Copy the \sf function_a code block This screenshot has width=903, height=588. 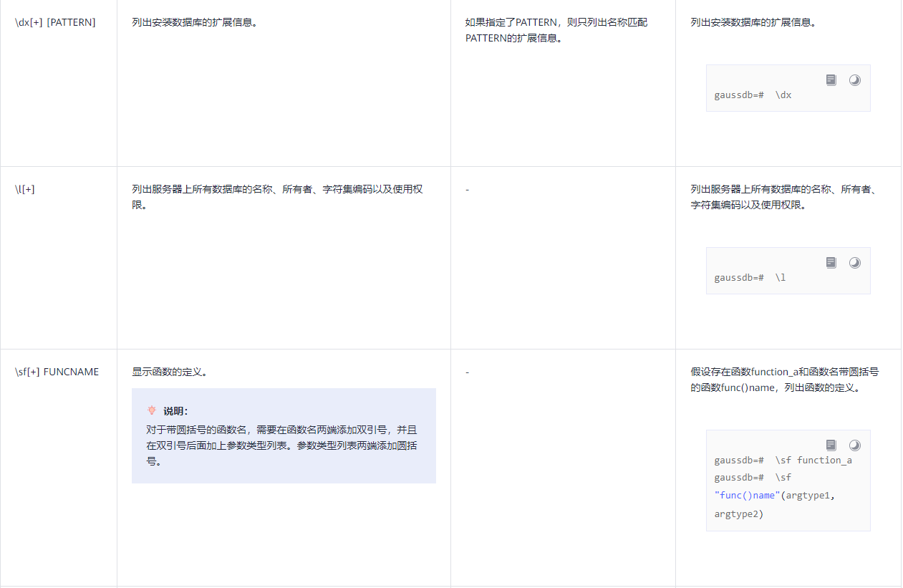(x=831, y=445)
